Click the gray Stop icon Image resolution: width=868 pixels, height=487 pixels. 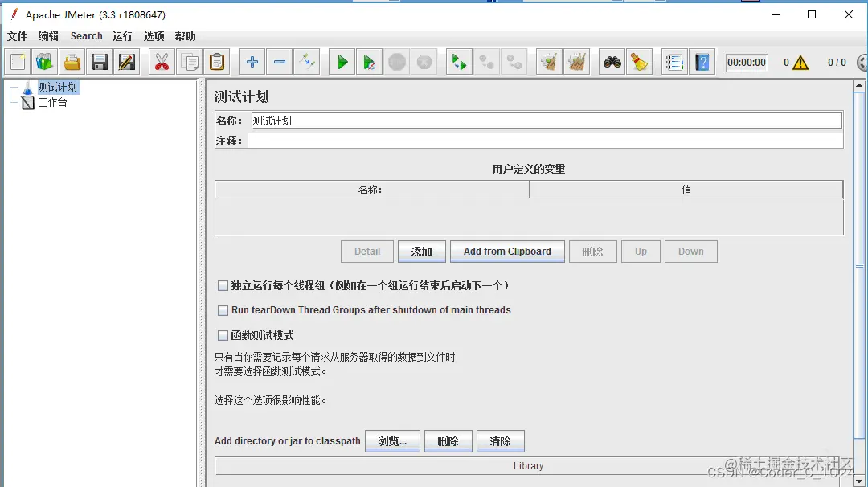click(397, 62)
